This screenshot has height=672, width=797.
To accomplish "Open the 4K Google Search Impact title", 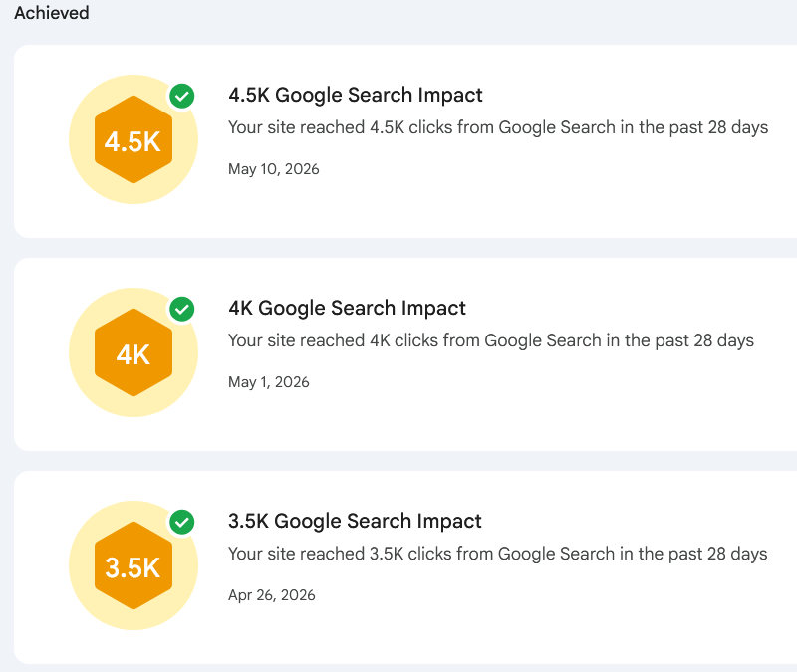I will coord(347,308).
